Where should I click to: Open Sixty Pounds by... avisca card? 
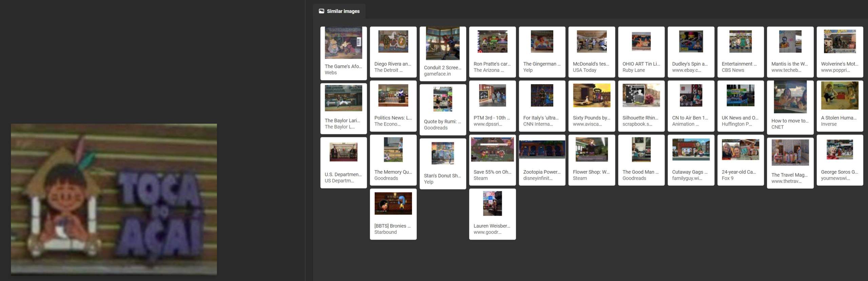tap(592, 106)
